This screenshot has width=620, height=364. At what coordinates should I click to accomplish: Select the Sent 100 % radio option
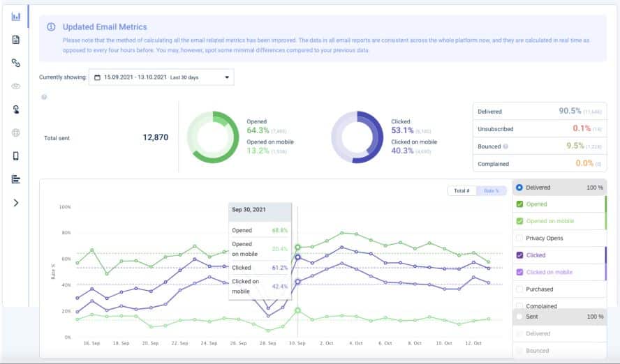(x=519, y=317)
